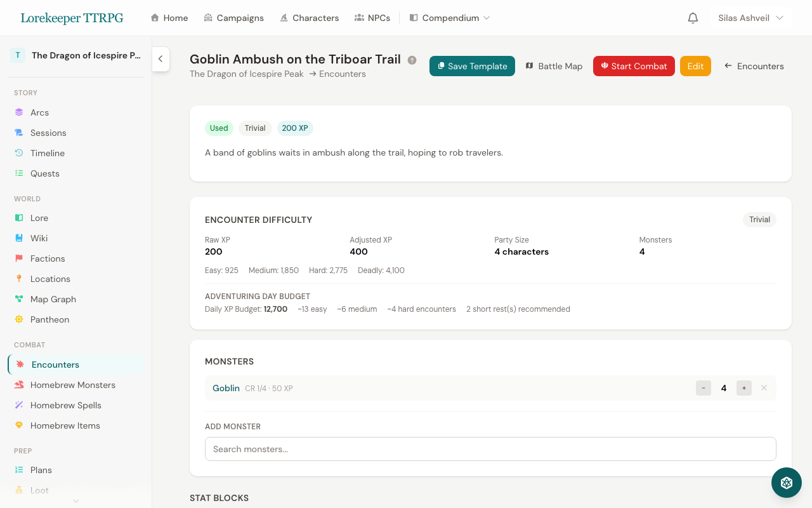Decrease Goblin count with minus button
Image resolution: width=812 pixels, height=508 pixels.
[x=704, y=388]
